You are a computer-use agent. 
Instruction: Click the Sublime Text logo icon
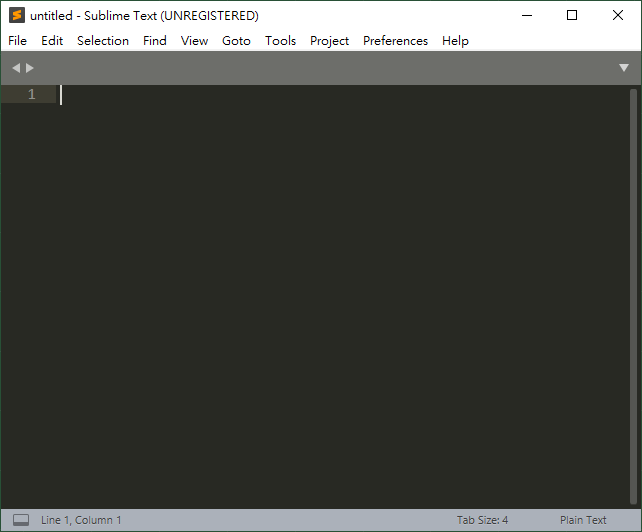pyautogui.click(x=17, y=15)
